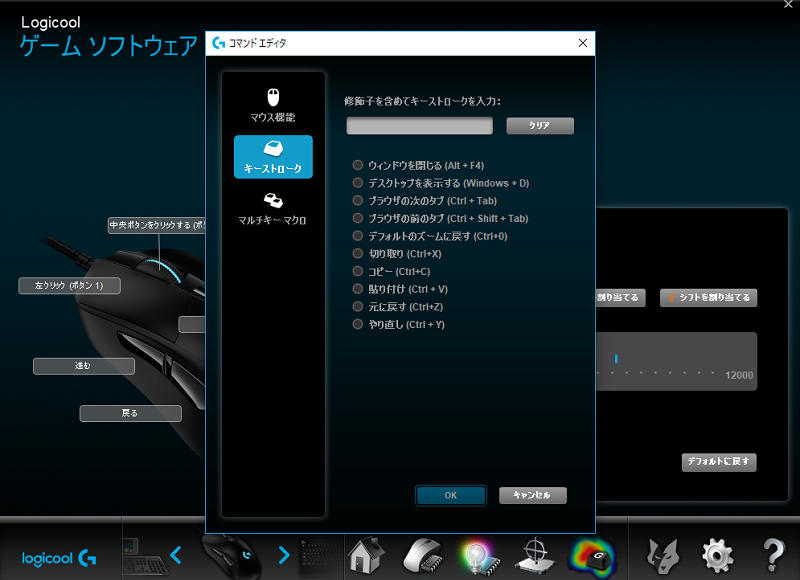Image resolution: width=800 pixels, height=580 pixels.
Task: Click シフトを割り当てる assign shift button
Action: tap(708, 297)
